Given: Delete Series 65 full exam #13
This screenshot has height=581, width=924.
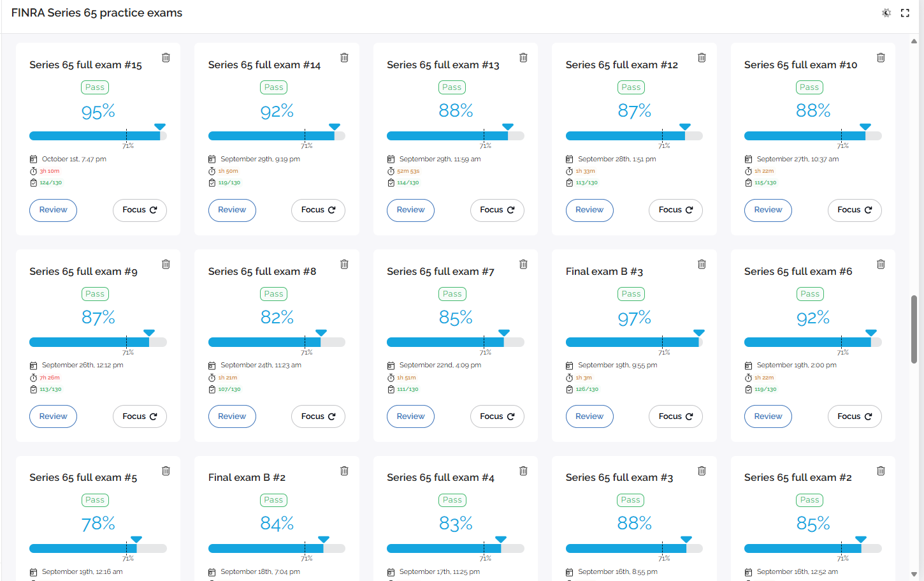Looking at the screenshot, I should click(x=523, y=57).
